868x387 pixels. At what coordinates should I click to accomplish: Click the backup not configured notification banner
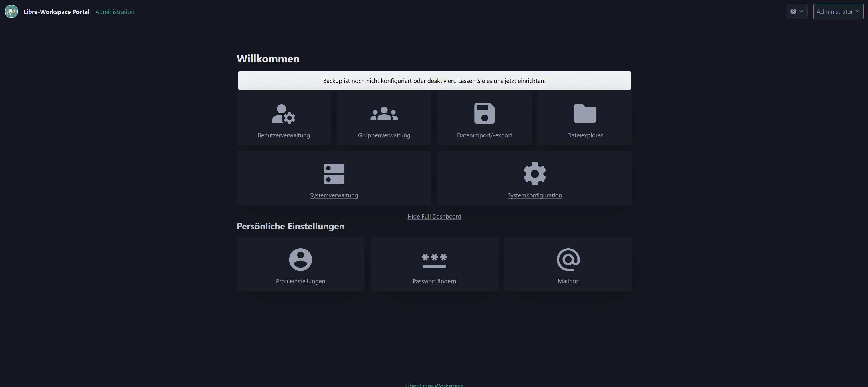[434, 80]
